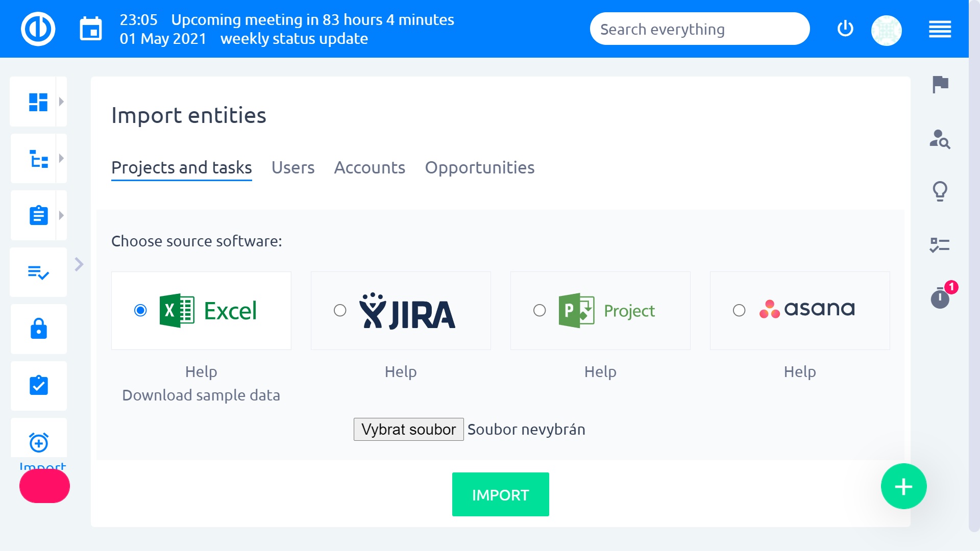Viewport: 980px width, 551px height.
Task: Click the green plus floating button
Action: [903, 486]
